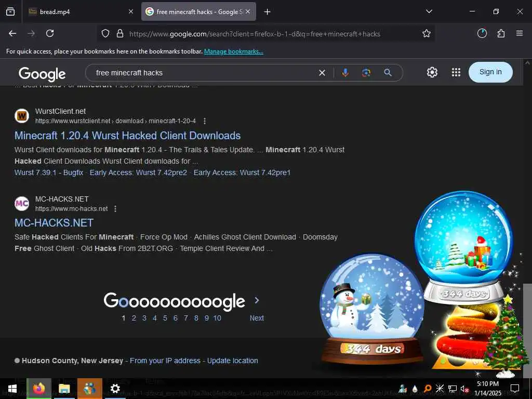Click the Update location link

[233, 361]
